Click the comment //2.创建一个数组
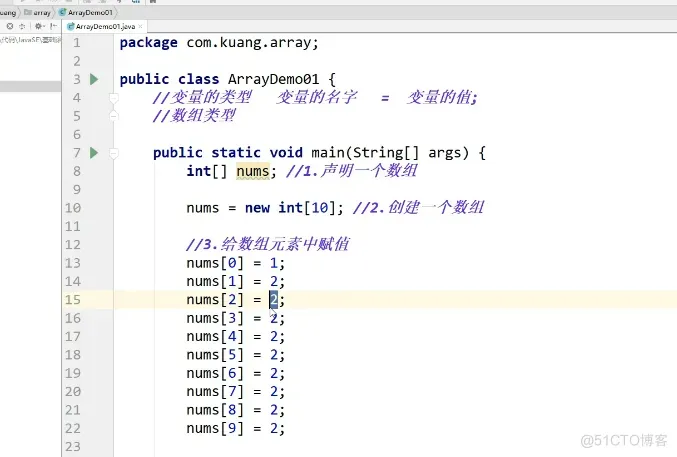Screen dimensions: 677x457 418,208
